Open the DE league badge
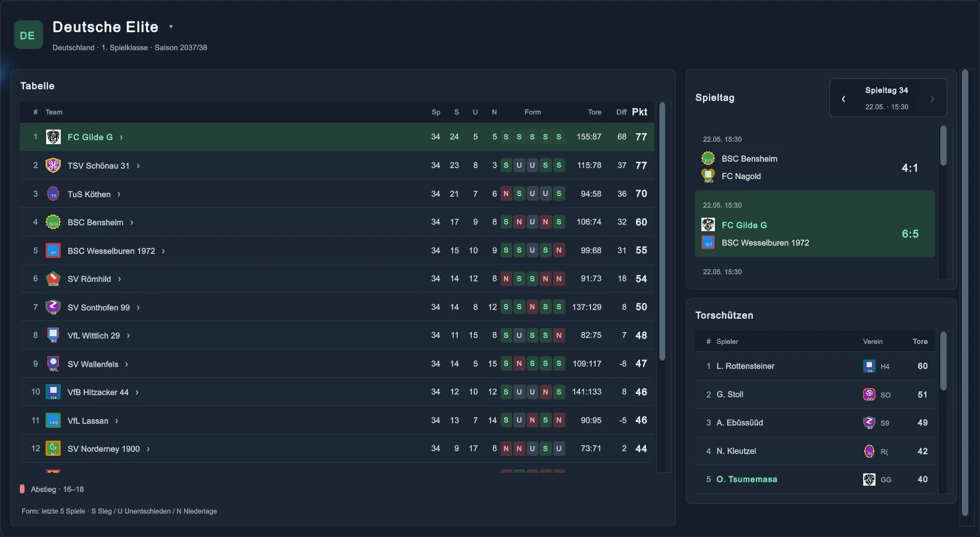The height and width of the screenshot is (537, 980). [28, 35]
